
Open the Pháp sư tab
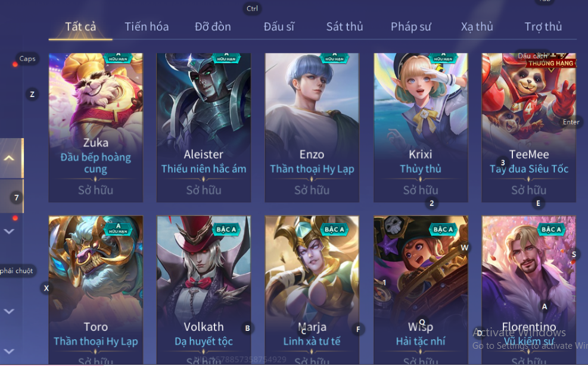pos(410,27)
